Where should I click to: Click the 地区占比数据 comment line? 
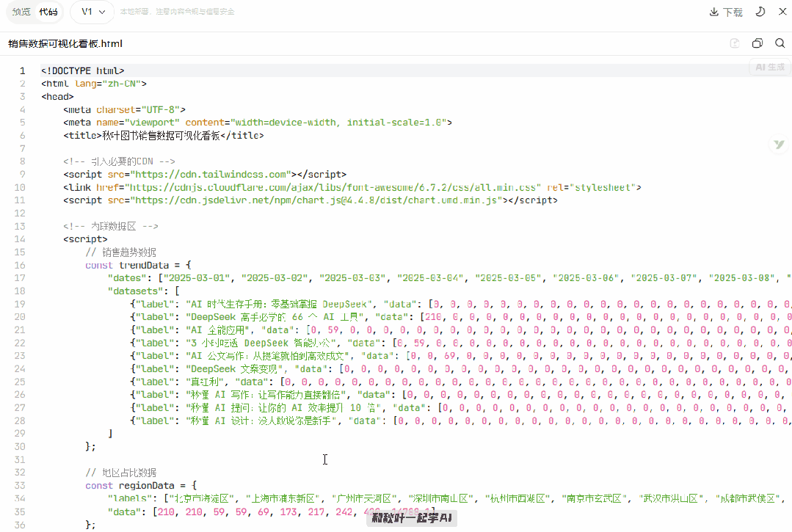pyautogui.click(x=120, y=473)
